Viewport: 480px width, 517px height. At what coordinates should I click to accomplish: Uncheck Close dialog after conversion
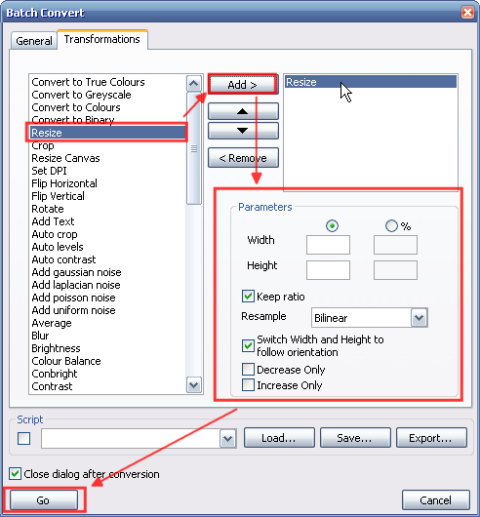pos(15,474)
